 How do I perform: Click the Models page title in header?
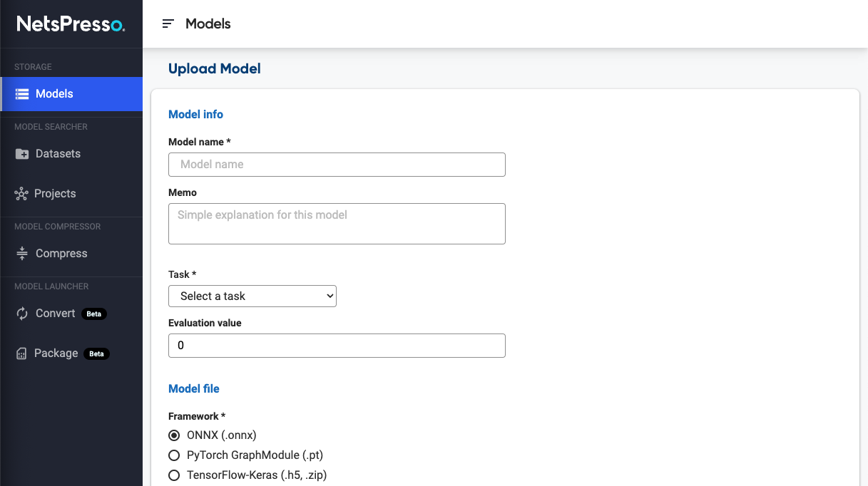click(x=208, y=24)
